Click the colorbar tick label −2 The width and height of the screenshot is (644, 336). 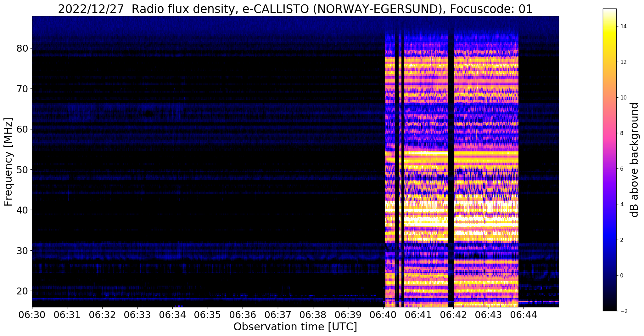click(623, 311)
